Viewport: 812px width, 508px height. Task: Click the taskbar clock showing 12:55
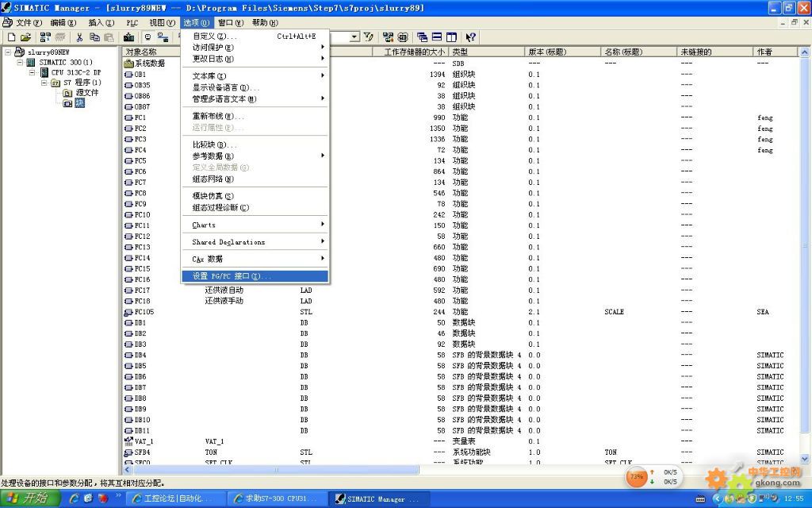(794, 499)
